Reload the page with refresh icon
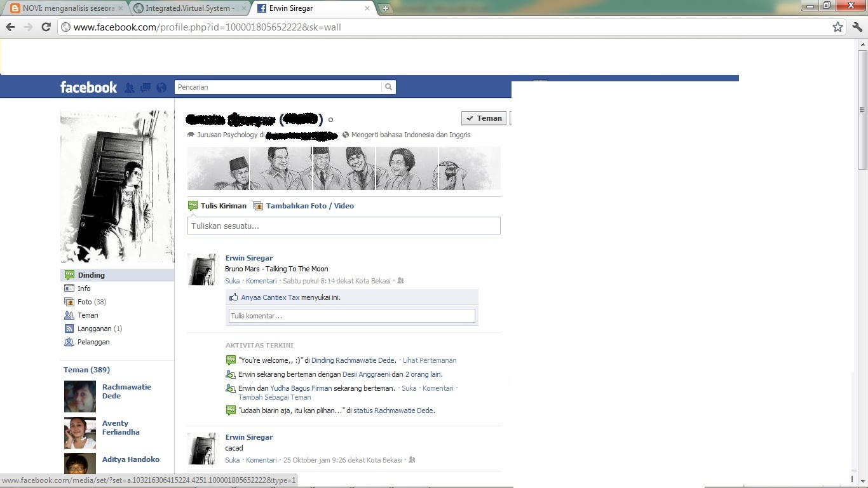Viewport: 868px width, 488px height. click(46, 27)
